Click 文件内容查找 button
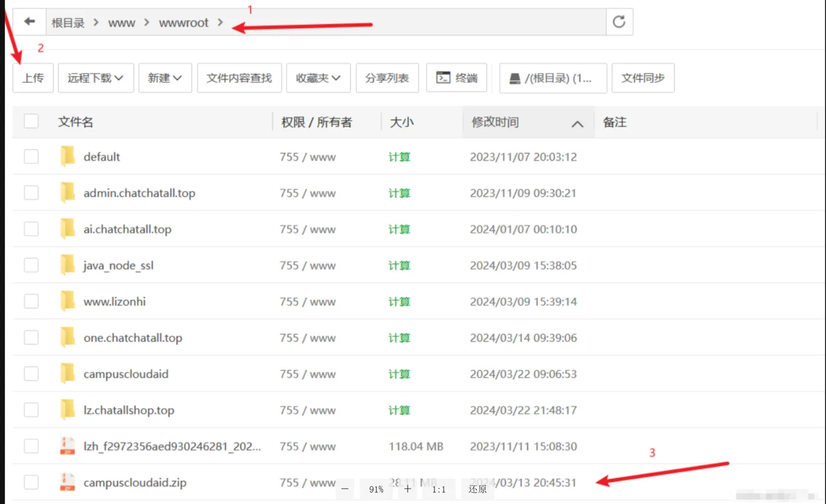826x504 pixels. (239, 78)
